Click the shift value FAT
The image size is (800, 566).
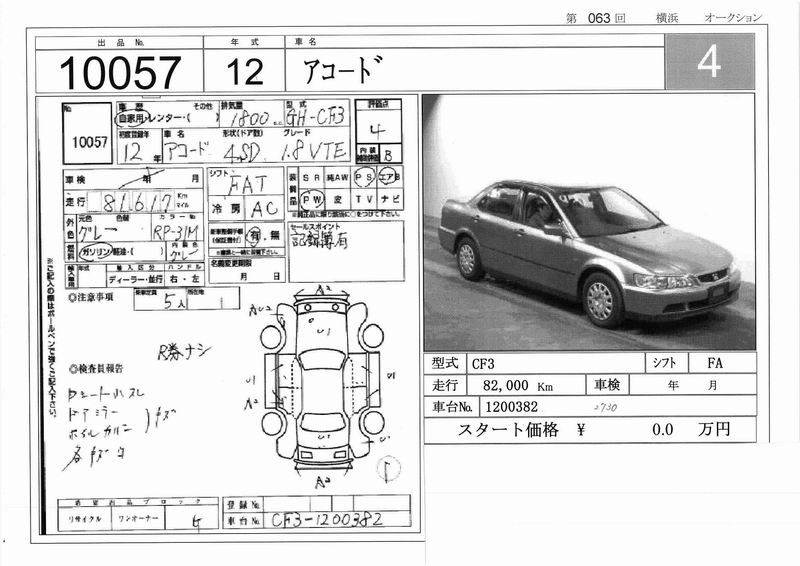[247, 185]
